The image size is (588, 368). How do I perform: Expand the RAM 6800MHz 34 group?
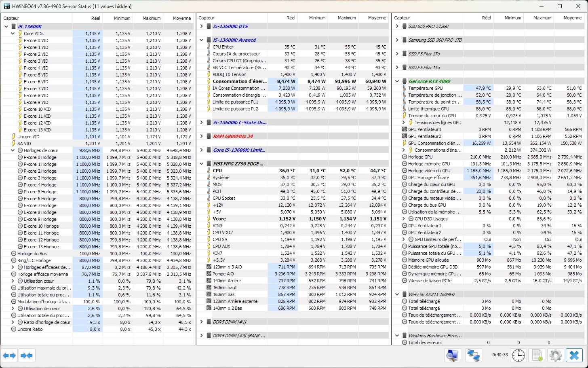point(202,136)
